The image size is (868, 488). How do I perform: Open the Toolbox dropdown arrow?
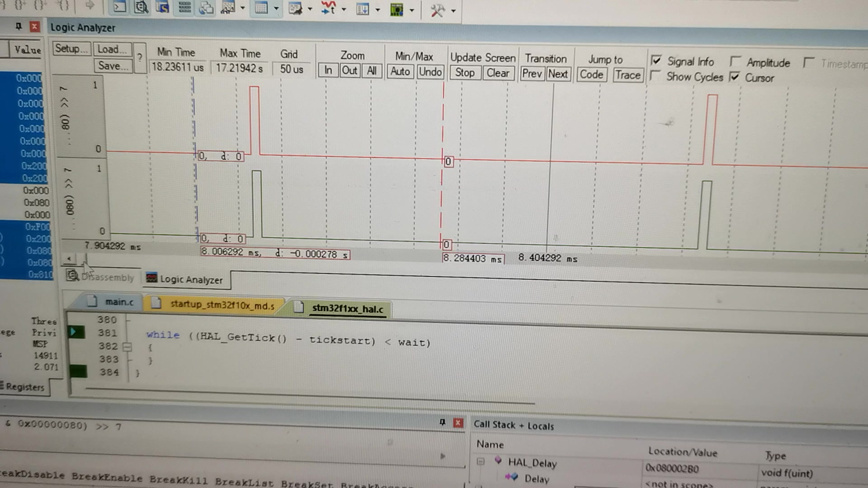click(453, 11)
